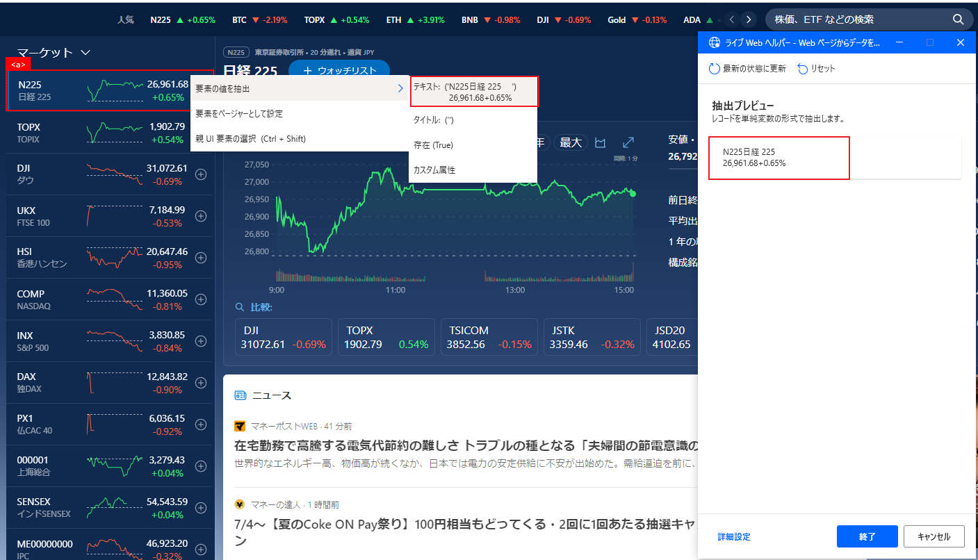Expand the マーケット dropdown chevron
The width and height of the screenshot is (978, 560).
(x=85, y=52)
